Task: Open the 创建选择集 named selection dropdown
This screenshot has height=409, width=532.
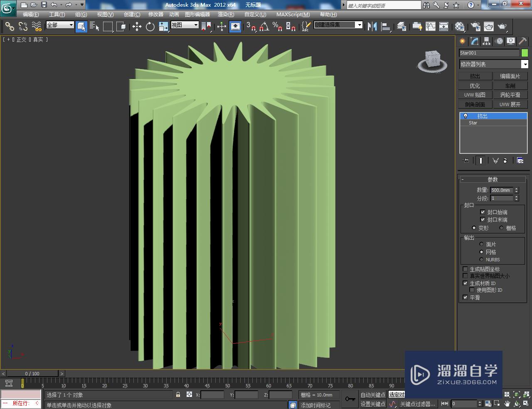Action: point(338,25)
